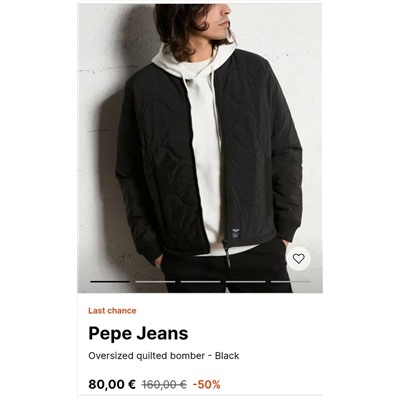Select the third carousel indicator bar
Screen dimensions: 400x400
(x=200, y=282)
